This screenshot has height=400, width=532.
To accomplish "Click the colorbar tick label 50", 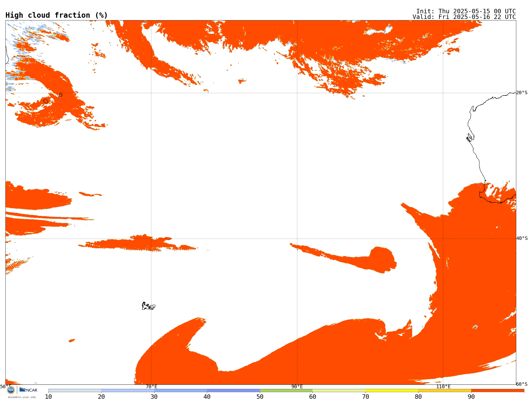I will pos(260,397).
